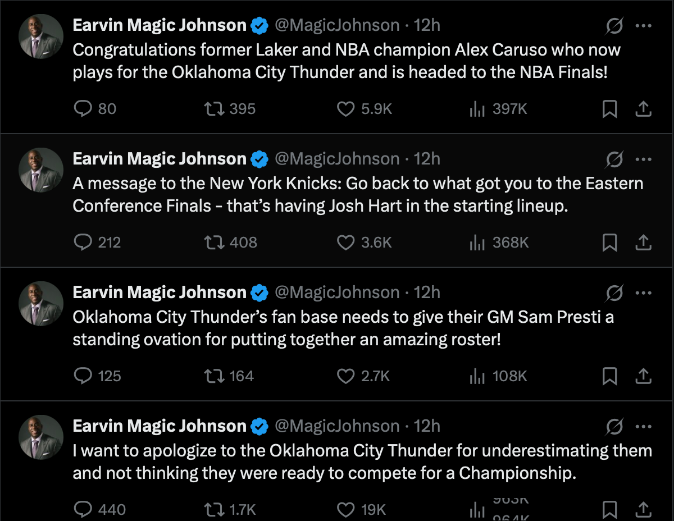The width and height of the screenshot is (674, 521).
Task: Click Grok icon on Alex Caruso tweet
Action: tap(616, 25)
